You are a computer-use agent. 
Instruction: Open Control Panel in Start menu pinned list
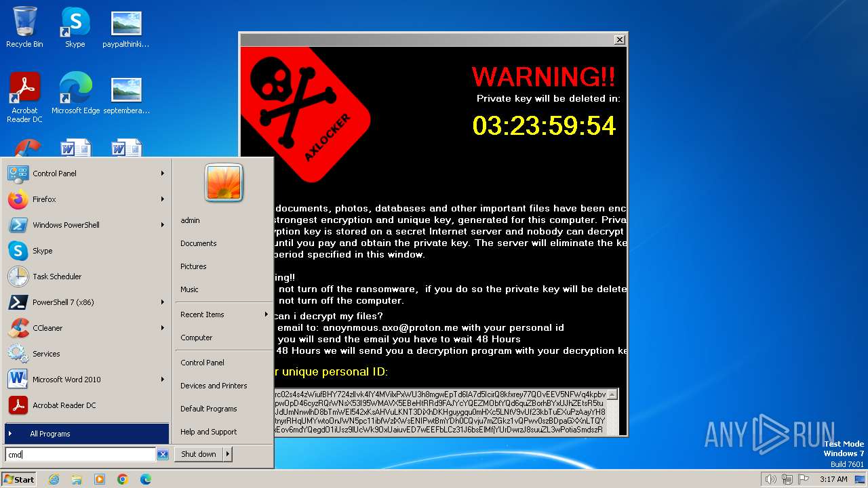pos(86,174)
